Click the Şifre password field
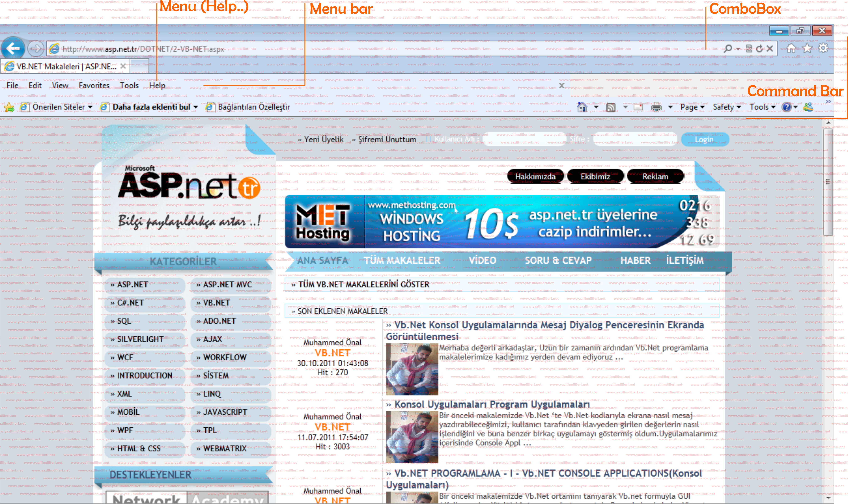Screen dimensions: 848x504 click(635, 139)
